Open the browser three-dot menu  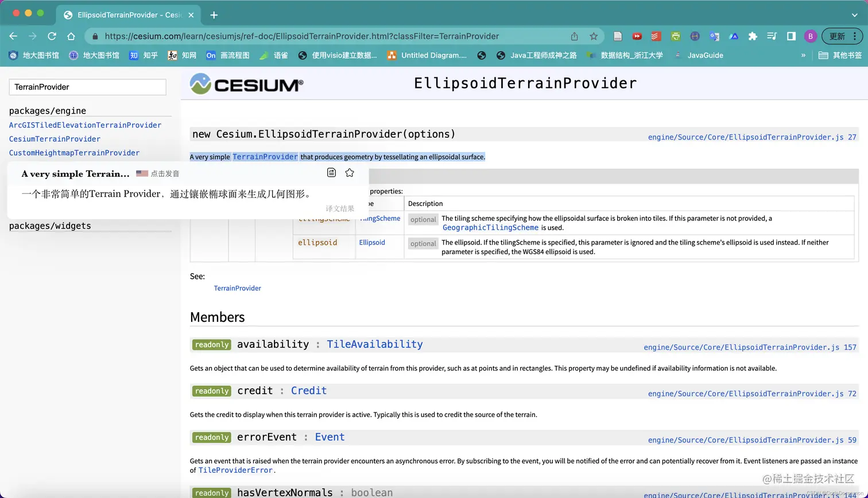pos(855,36)
